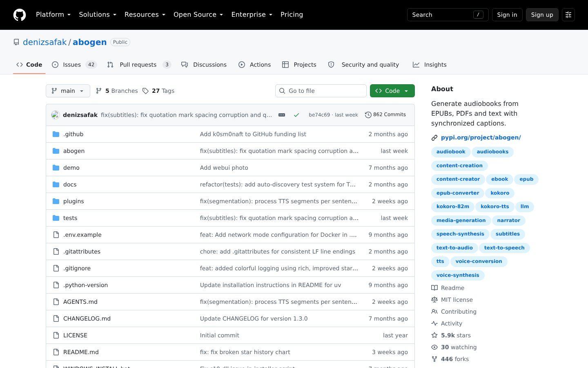The width and height of the screenshot is (588, 368).
Task: Click the .gitignore file icon
Action: pos(56,268)
